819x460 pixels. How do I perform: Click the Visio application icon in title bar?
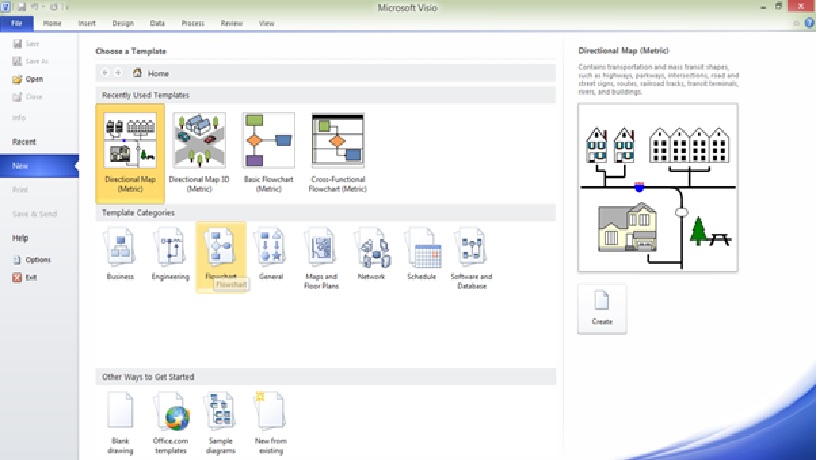click(6, 7)
